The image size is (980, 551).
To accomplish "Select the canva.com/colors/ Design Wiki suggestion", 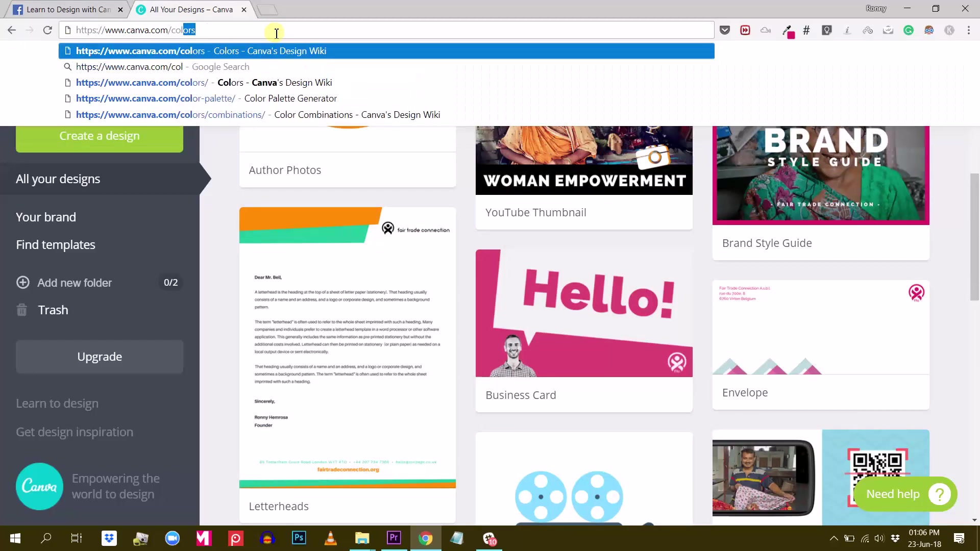I will (386, 83).
